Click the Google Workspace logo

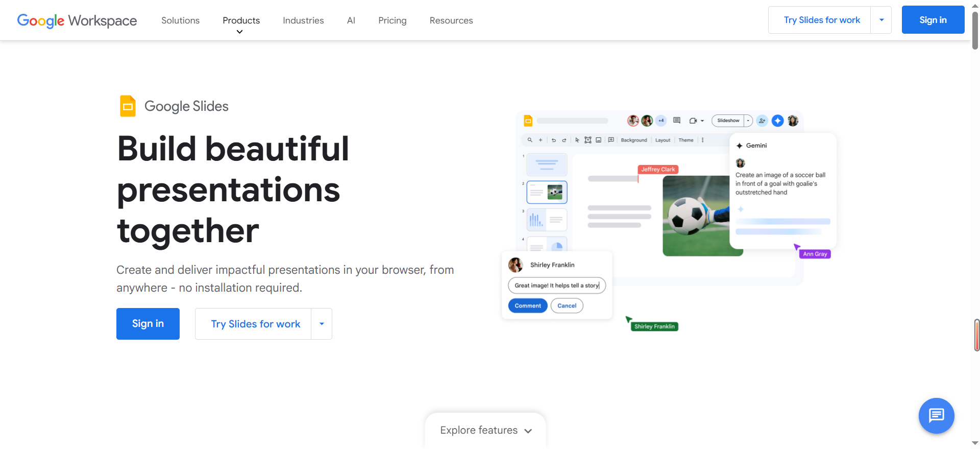pos(77,20)
